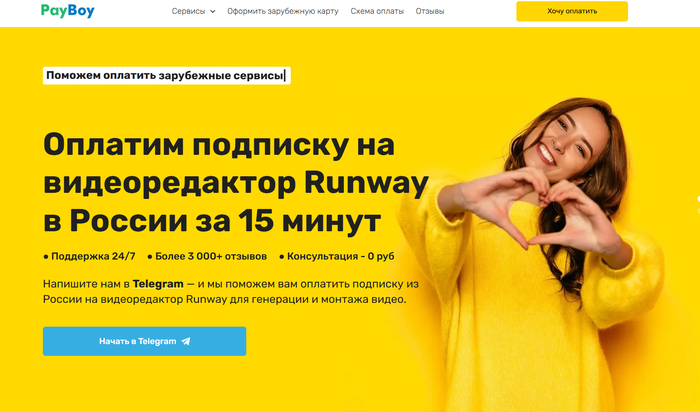Click the white dots widget at the right edge
Screen dimensions: 700x412
click(698, 204)
